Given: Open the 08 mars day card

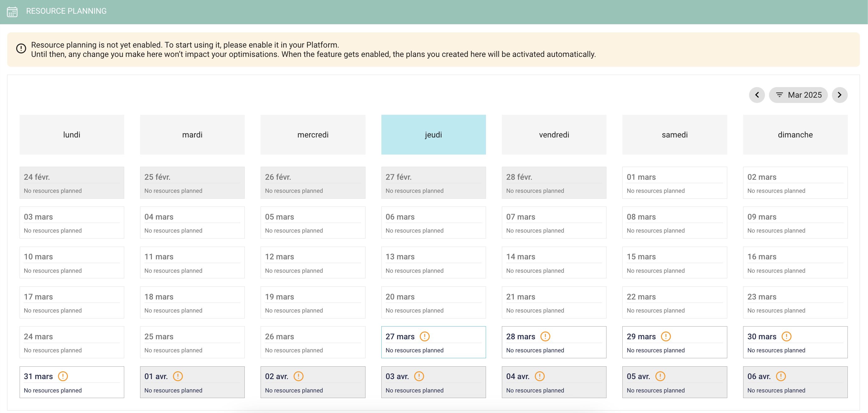Looking at the screenshot, I should click(x=675, y=222).
